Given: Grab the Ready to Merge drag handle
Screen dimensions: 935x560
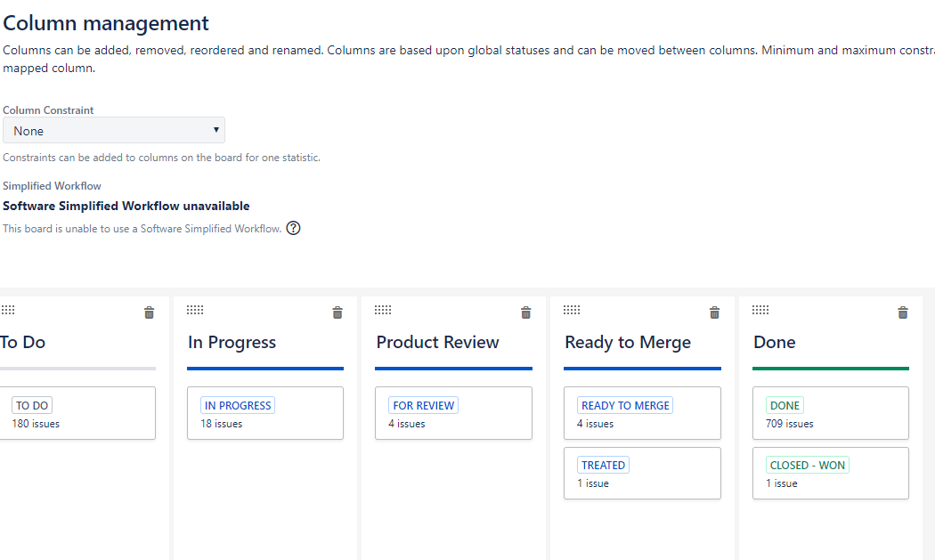Looking at the screenshot, I should click(572, 310).
